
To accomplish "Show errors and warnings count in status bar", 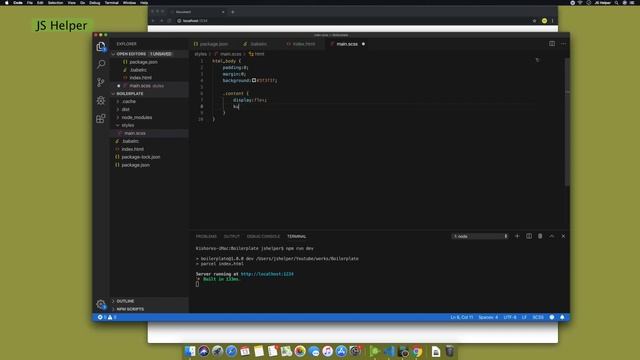I will pos(107,317).
